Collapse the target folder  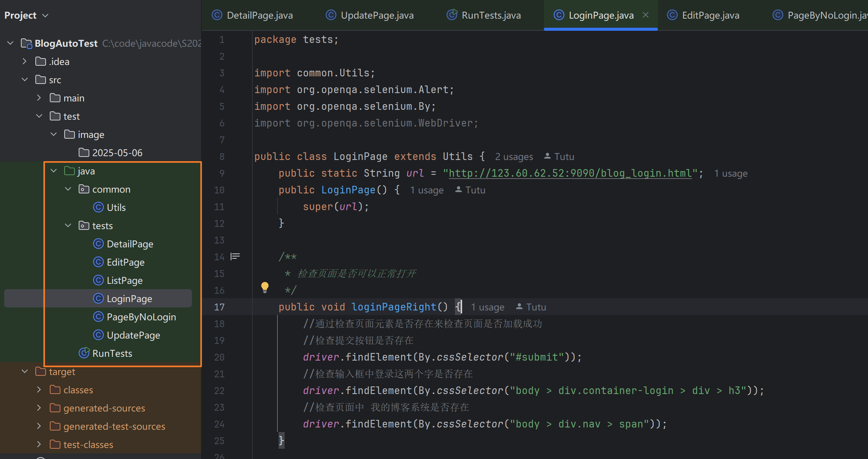25,371
